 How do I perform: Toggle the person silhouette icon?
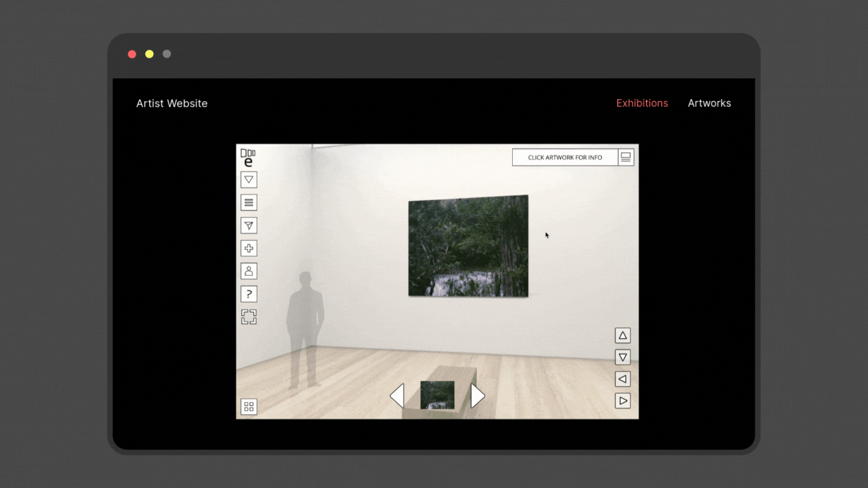click(249, 271)
